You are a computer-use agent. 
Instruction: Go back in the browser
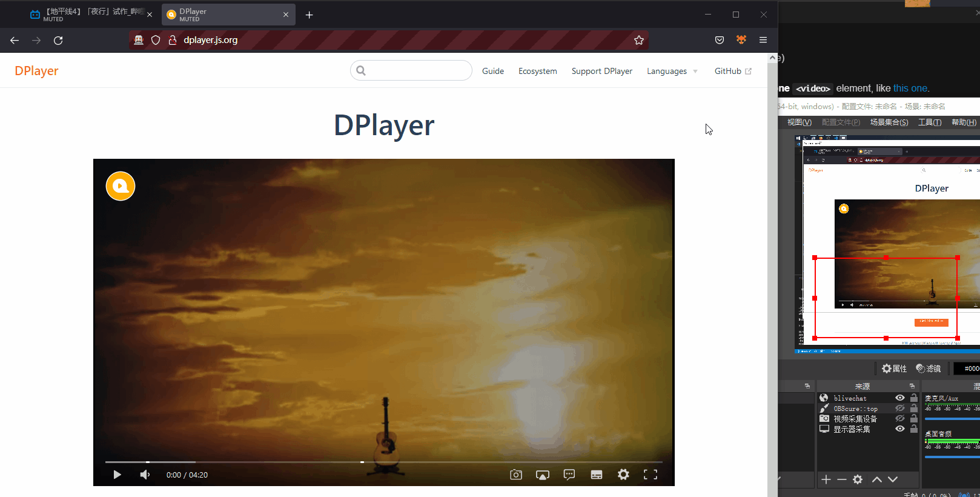pyautogui.click(x=15, y=40)
